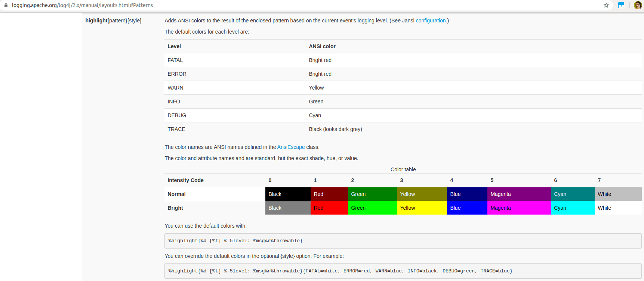The image size is (644, 281).
Task: Click the style override example code block
Action: coord(403,271)
